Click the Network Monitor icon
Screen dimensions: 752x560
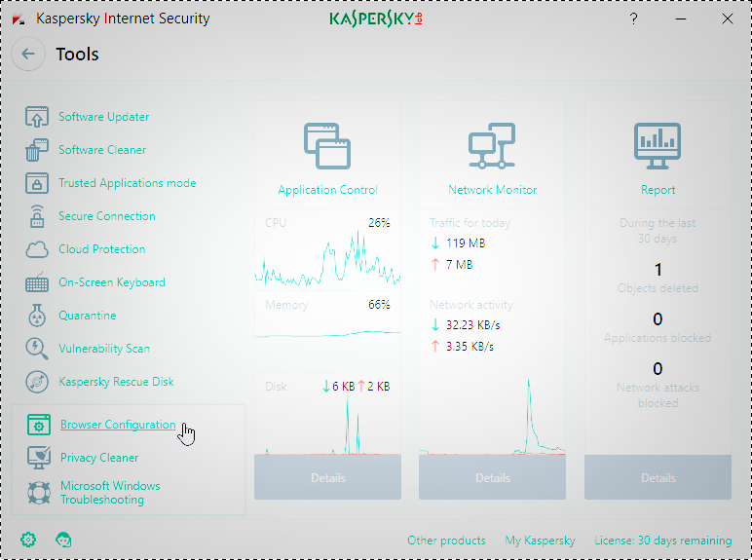(492, 146)
